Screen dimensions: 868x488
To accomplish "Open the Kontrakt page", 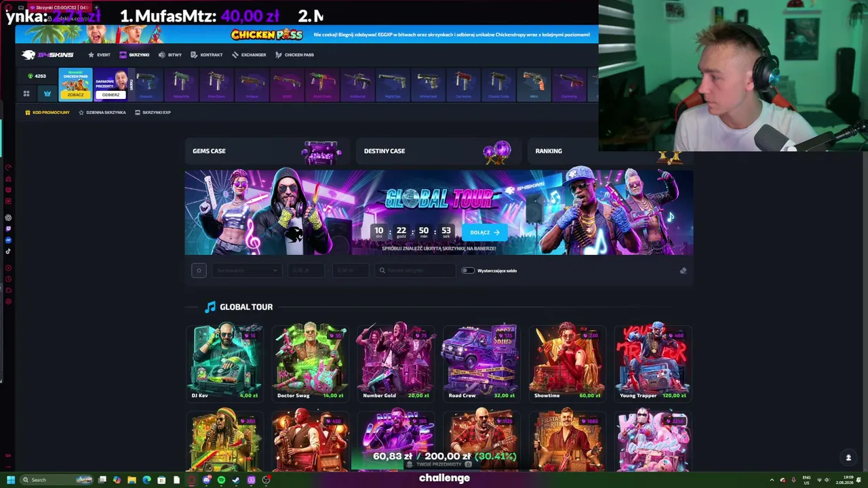I will coord(207,55).
